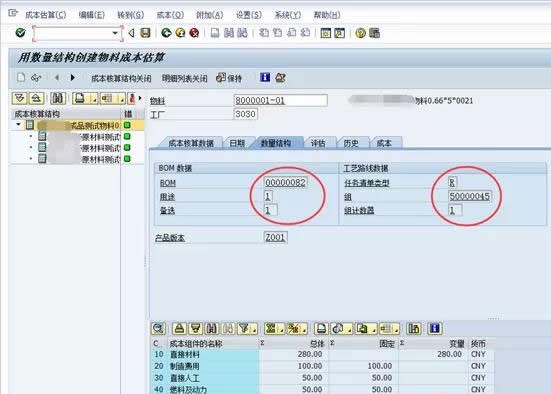Select the 直接材料 row in cost table

[x=323, y=354]
